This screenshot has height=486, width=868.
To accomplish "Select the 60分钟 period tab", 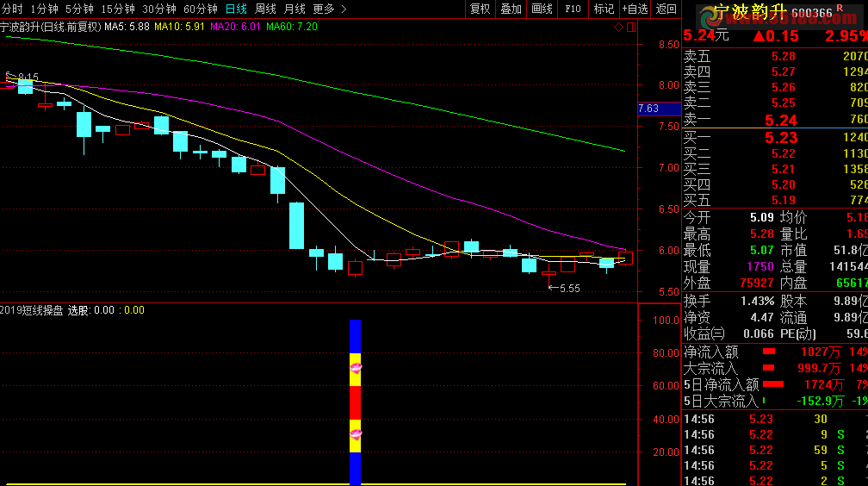I will pos(201,9).
